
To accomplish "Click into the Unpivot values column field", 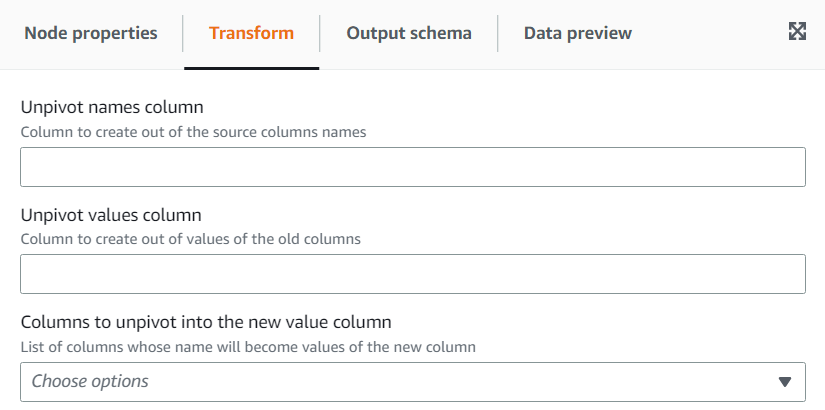I will 412,273.
